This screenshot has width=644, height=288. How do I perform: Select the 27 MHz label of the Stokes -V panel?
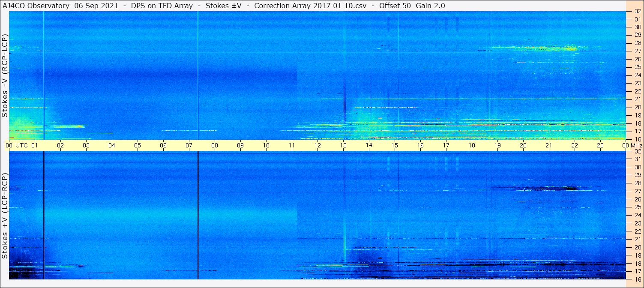click(x=638, y=51)
